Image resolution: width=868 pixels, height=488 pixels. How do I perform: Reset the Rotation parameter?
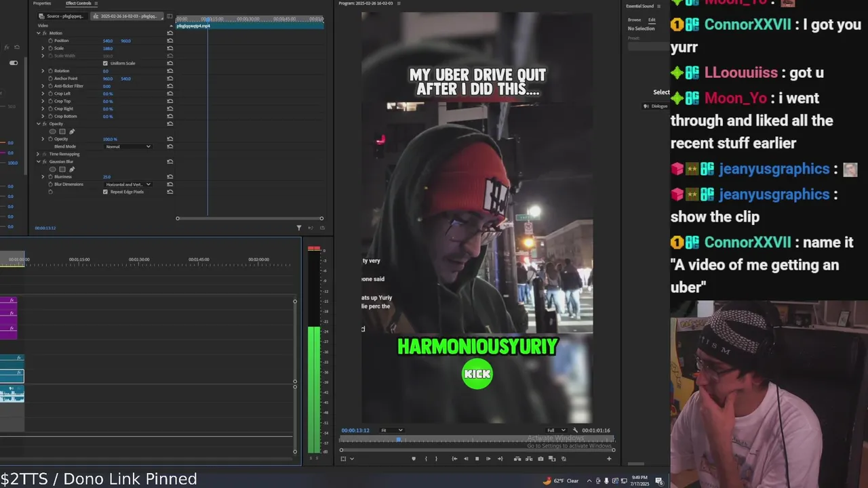coord(170,70)
